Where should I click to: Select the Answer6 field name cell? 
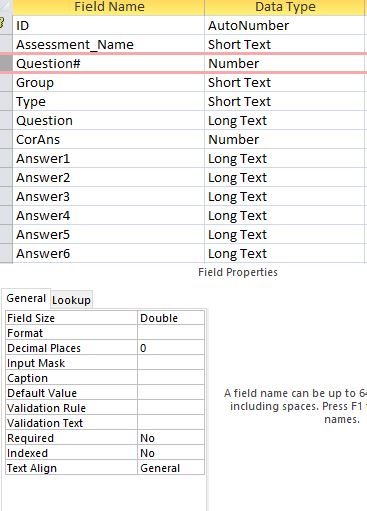click(x=109, y=254)
